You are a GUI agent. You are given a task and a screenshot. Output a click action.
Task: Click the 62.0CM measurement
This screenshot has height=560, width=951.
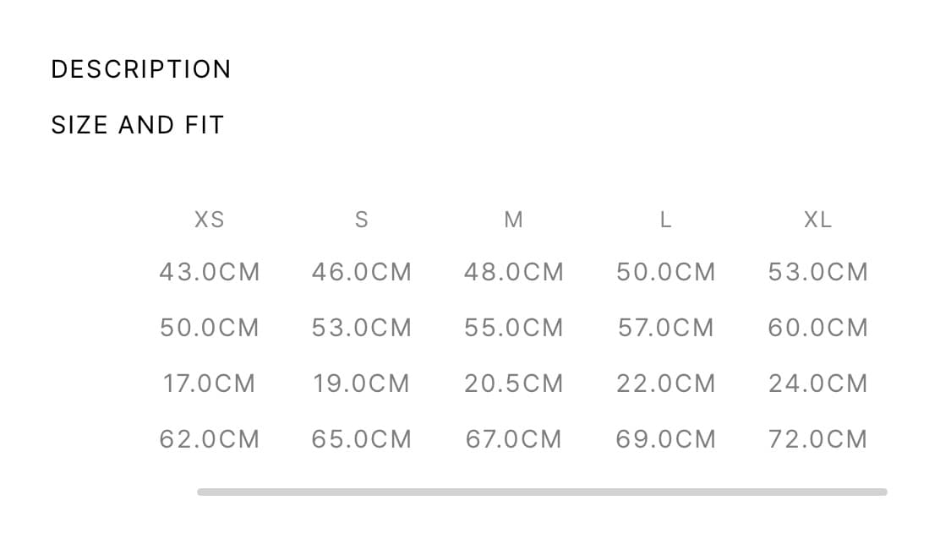(x=210, y=439)
